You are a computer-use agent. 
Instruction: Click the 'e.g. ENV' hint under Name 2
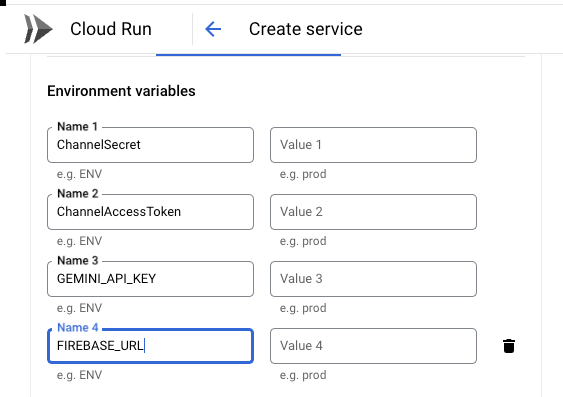(79, 241)
